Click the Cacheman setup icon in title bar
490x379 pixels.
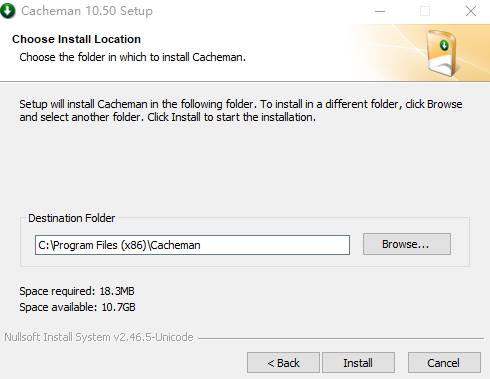coord(8,11)
